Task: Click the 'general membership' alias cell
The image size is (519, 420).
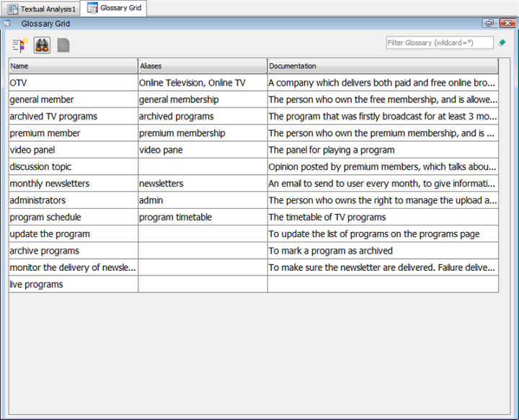Action: [x=203, y=99]
